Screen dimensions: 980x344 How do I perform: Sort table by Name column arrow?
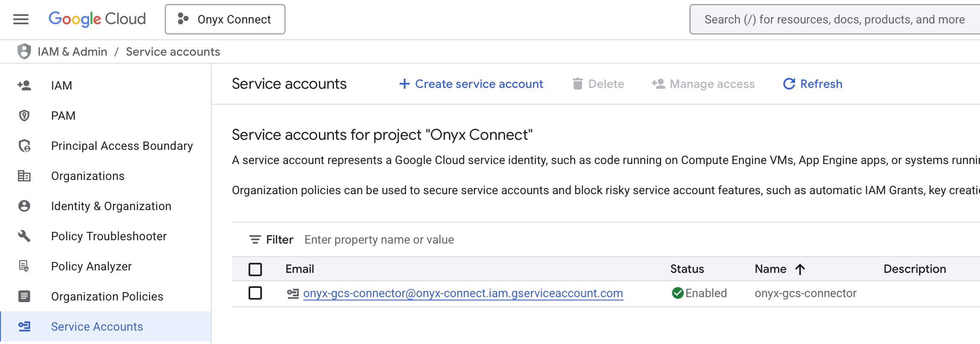tap(800, 269)
